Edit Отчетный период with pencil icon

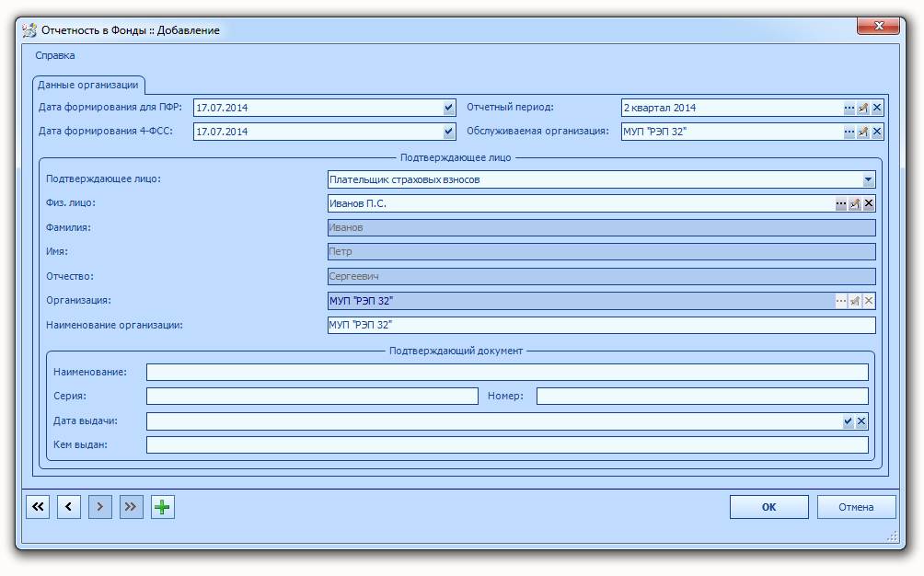click(862, 108)
